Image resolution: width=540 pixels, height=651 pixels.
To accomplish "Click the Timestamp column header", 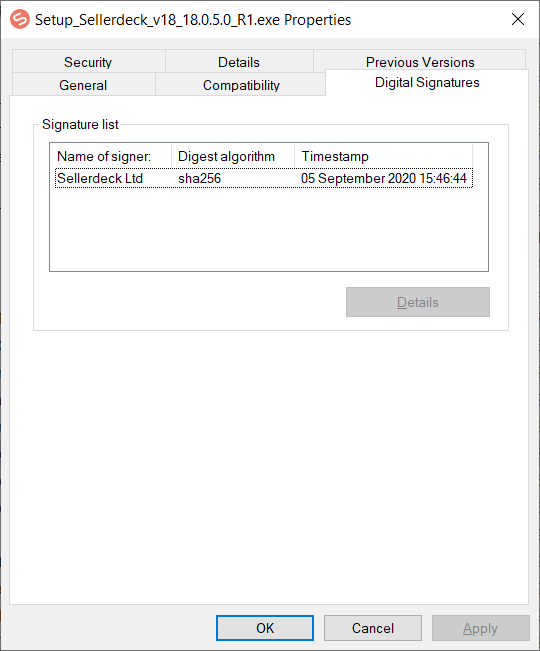I will click(383, 156).
